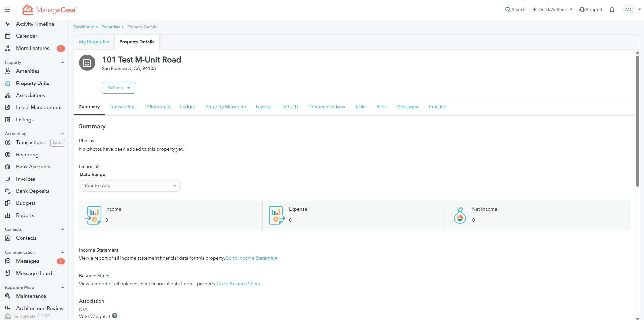
Task: Open the Year to Date range dropdown
Action: click(130, 186)
